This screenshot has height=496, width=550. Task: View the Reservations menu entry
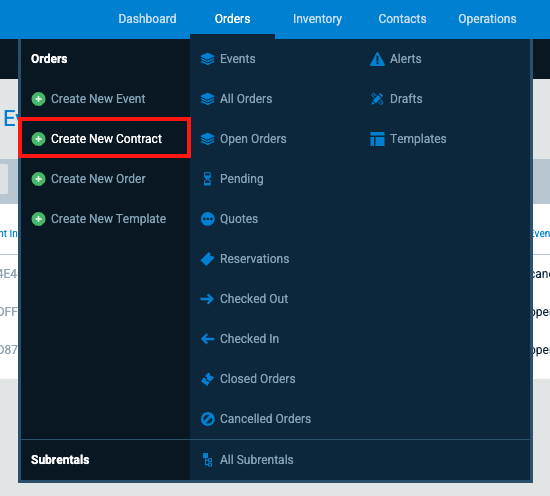coord(254,259)
